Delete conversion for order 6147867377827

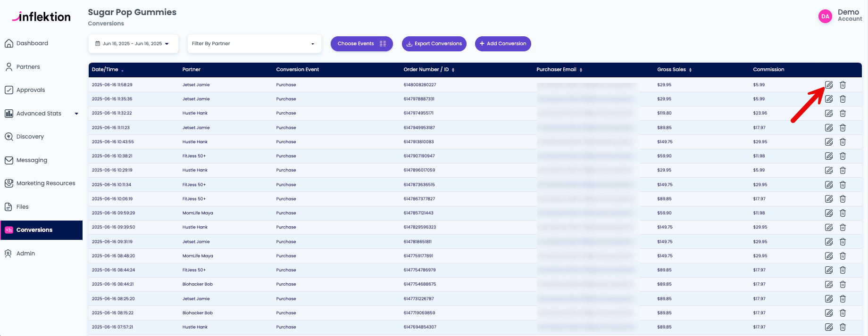843,199
